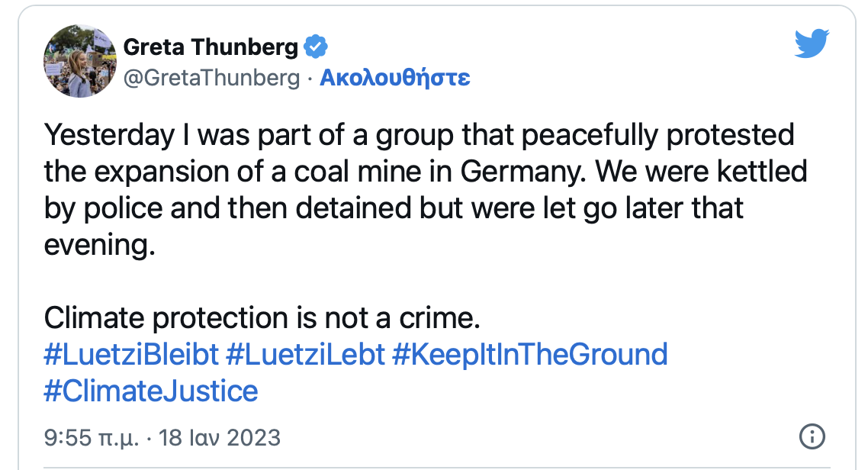Click the Ακολουθήστε follow link
868x470 pixels.
[394, 77]
